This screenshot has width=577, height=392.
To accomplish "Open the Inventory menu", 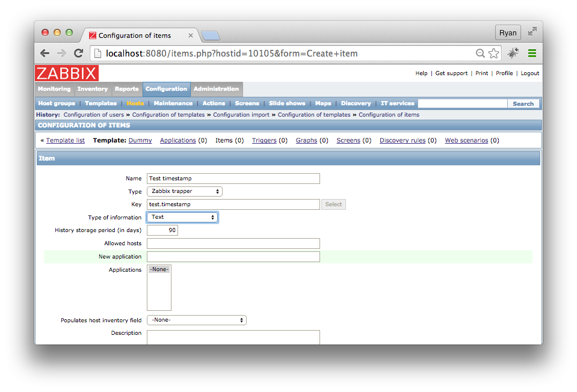I will coord(93,89).
